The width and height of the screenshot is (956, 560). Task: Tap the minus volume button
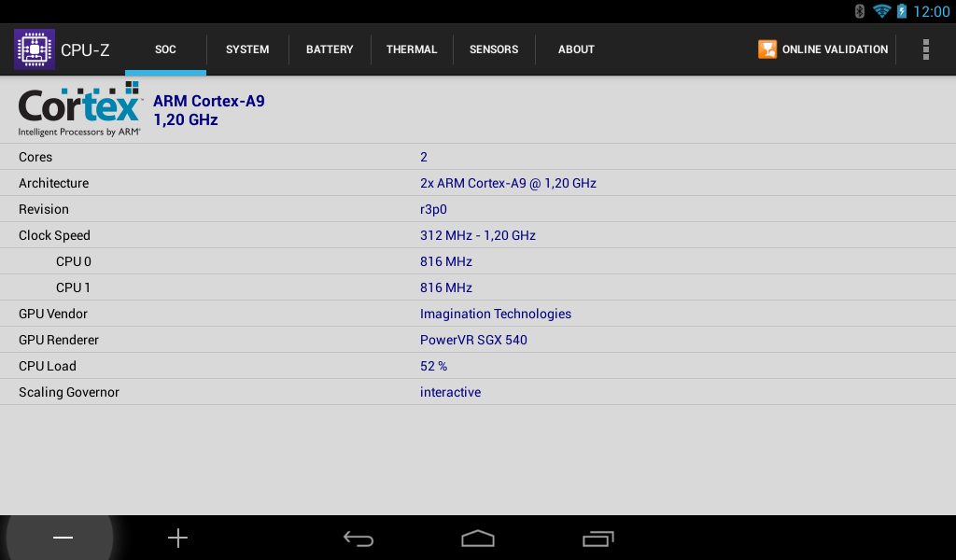click(x=63, y=538)
